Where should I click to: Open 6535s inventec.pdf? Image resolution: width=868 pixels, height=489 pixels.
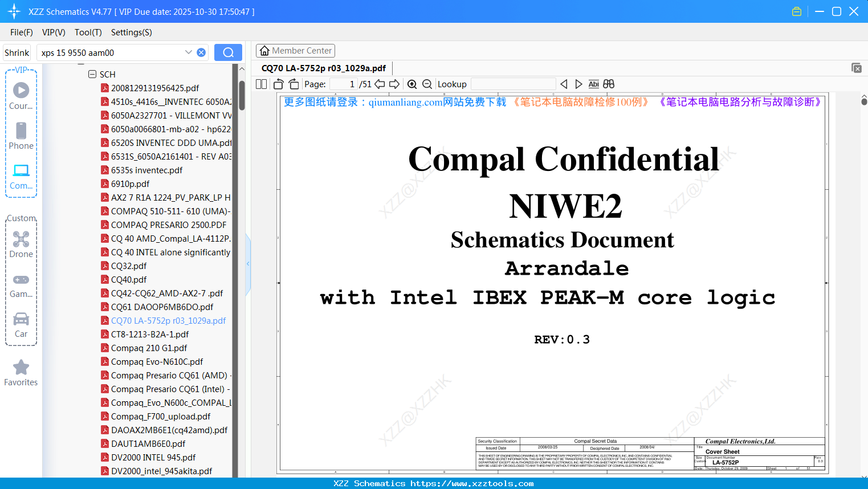(x=146, y=170)
